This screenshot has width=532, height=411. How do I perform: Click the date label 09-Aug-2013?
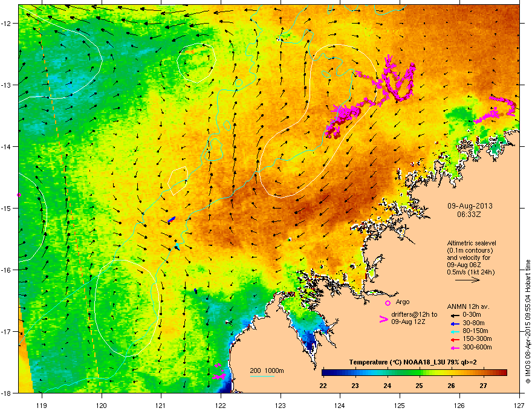click(470, 206)
